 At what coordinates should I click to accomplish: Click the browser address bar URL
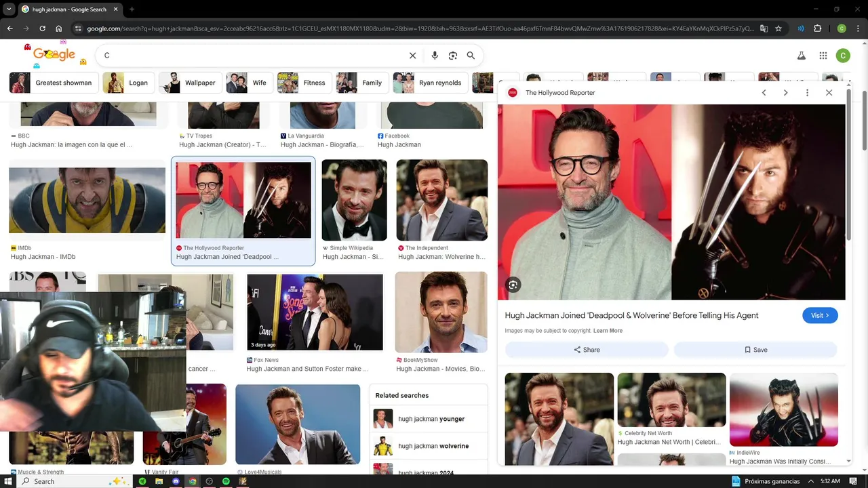pyautogui.click(x=420, y=28)
